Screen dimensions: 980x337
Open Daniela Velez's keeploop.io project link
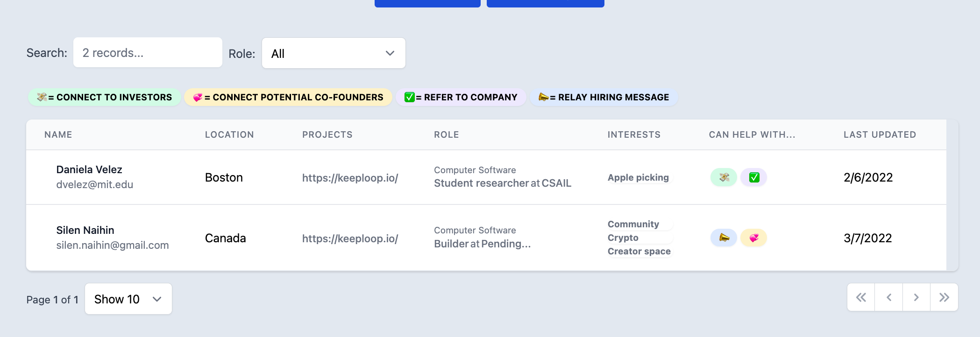point(350,178)
